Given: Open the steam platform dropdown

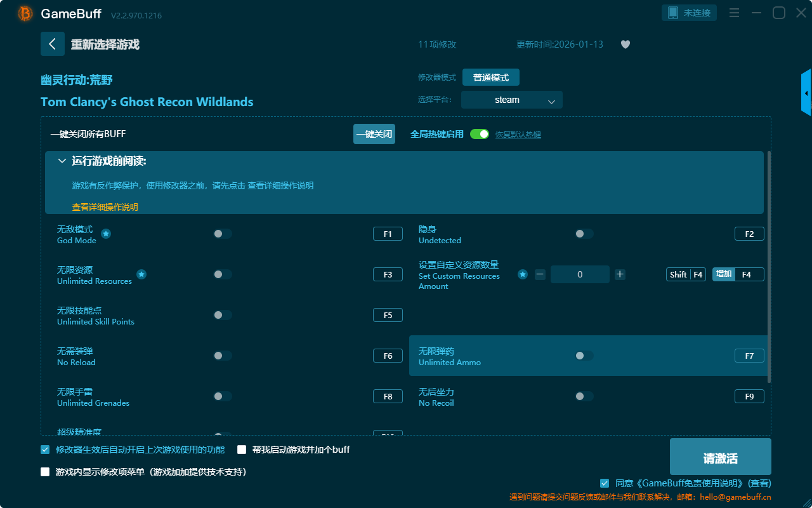Looking at the screenshot, I should tap(511, 100).
